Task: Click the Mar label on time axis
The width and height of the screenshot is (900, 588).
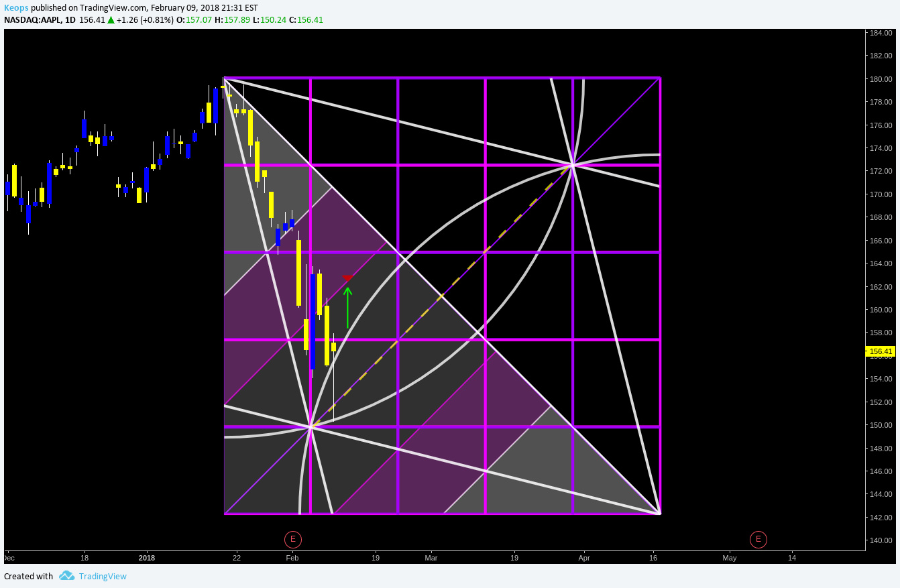Action: pos(431,558)
